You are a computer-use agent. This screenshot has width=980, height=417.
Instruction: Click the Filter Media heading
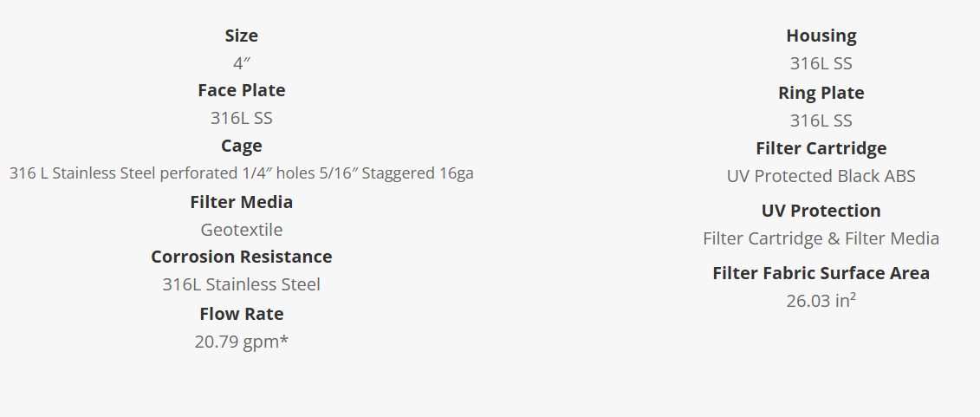(241, 202)
